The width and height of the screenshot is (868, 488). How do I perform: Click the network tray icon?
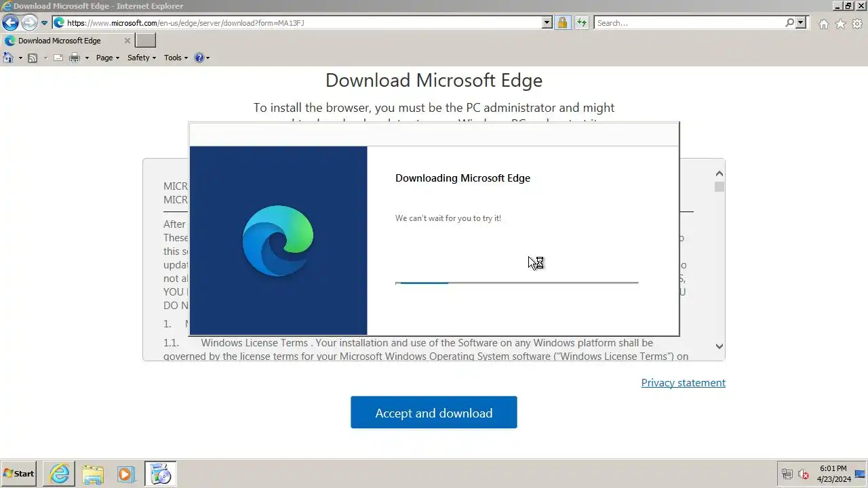point(787,474)
